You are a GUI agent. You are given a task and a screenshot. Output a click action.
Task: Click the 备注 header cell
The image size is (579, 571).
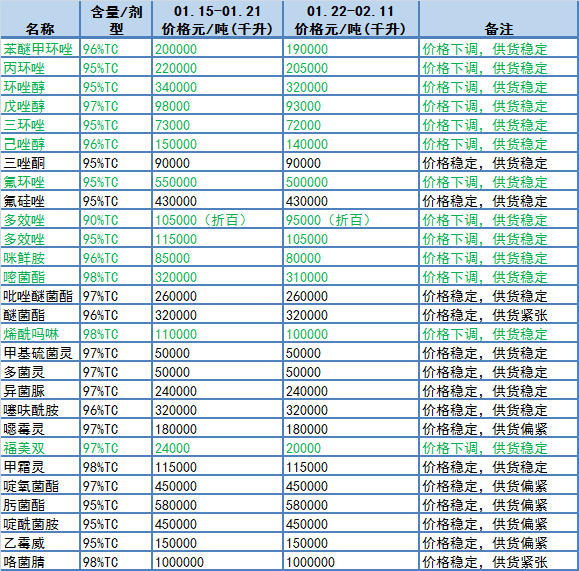pyautogui.click(x=498, y=19)
